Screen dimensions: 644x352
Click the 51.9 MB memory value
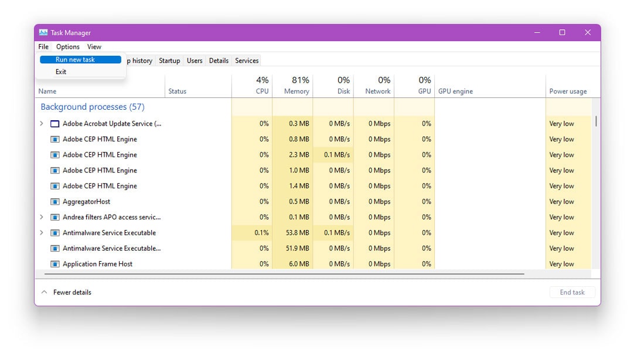[297, 248]
